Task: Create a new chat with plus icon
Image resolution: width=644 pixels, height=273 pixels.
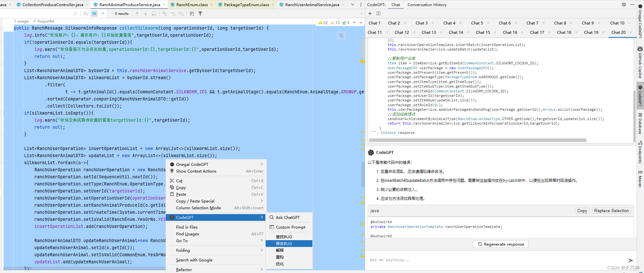Action: point(370,14)
